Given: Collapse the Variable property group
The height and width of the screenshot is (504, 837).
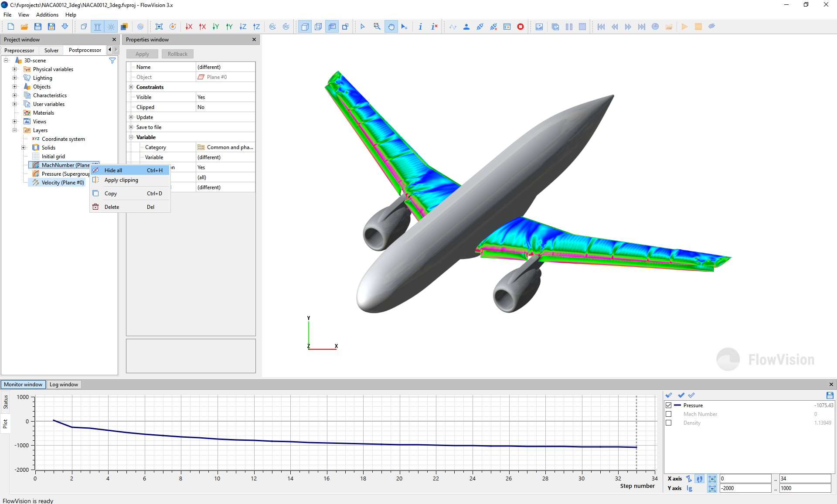Looking at the screenshot, I should [x=131, y=137].
